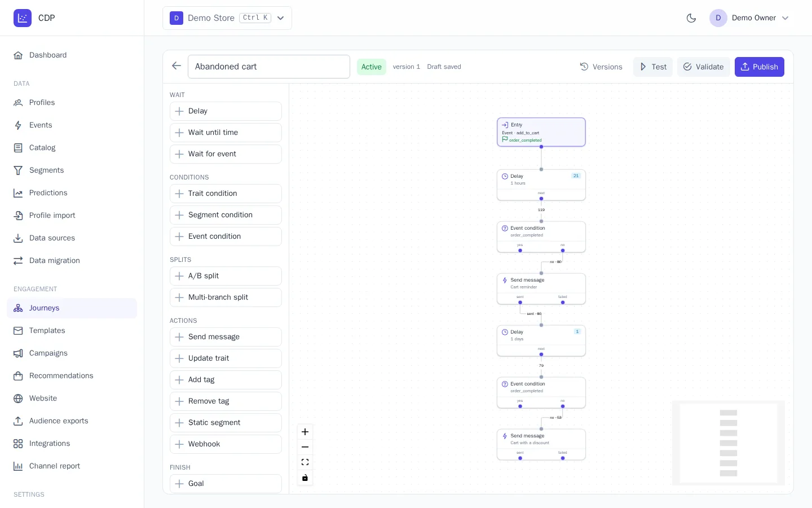Screen dimensions: 812x508
Task: Click the CDP logo icon
Action: tap(23, 18)
